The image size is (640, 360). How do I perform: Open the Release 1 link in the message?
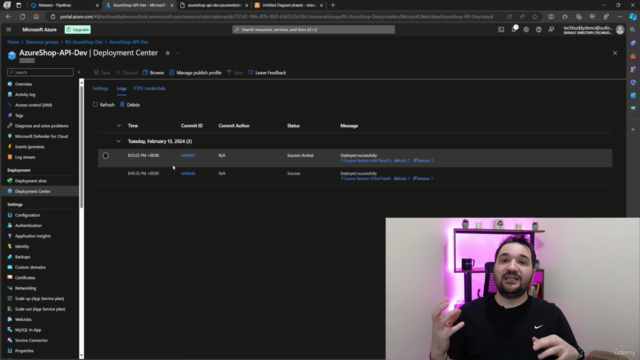point(423,179)
